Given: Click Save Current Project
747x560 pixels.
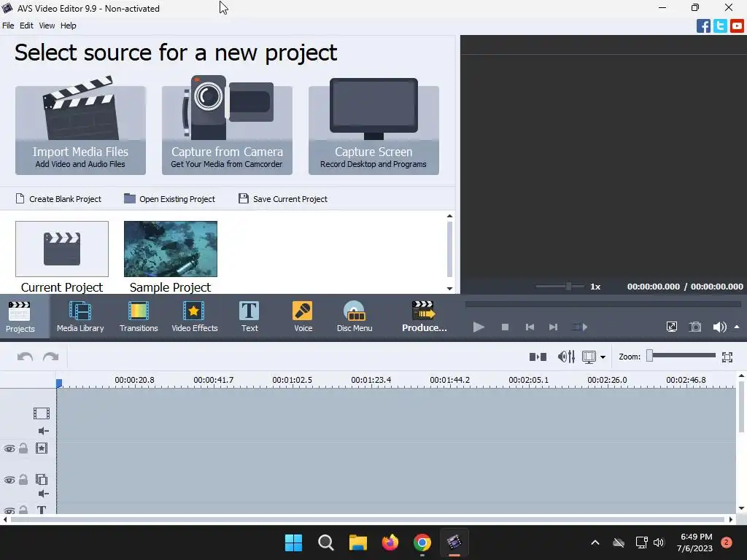Looking at the screenshot, I should point(283,199).
